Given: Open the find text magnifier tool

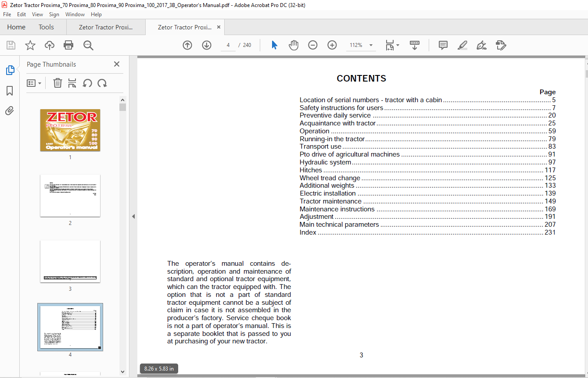Looking at the screenshot, I should click(88, 45).
